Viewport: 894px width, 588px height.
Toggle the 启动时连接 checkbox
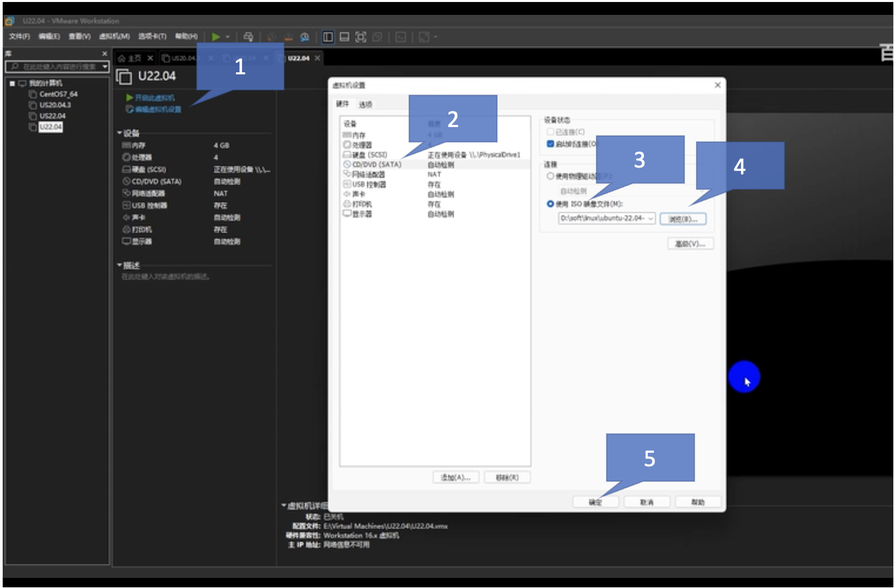[x=550, y=143]
